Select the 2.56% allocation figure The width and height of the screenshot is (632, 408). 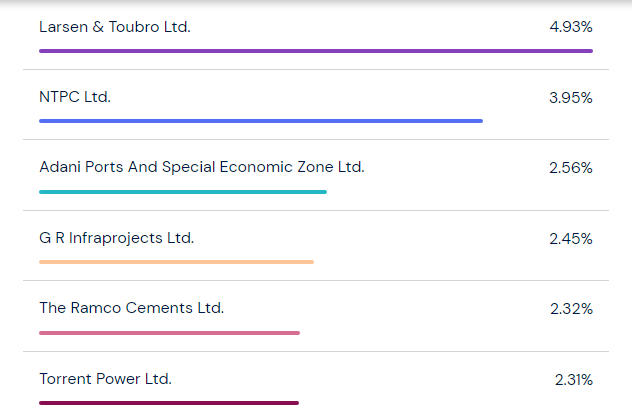click(571, 167)
